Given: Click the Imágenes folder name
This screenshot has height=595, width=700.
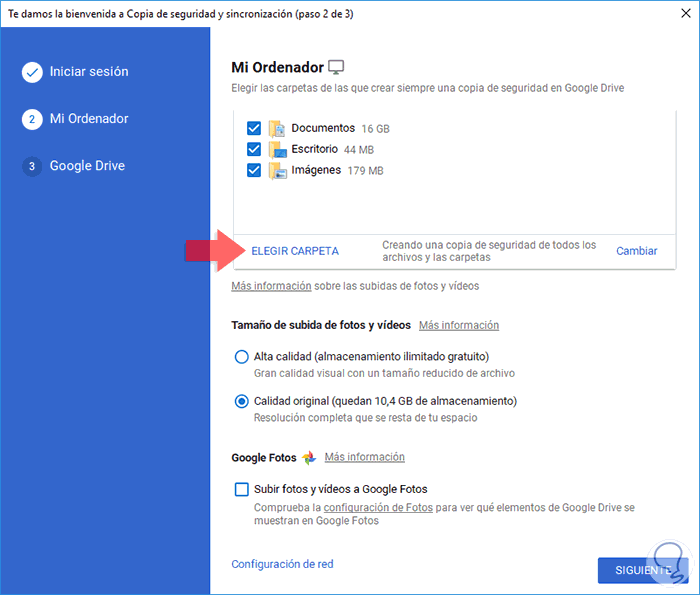Looking at the screenshot, I should pos(316,170).
